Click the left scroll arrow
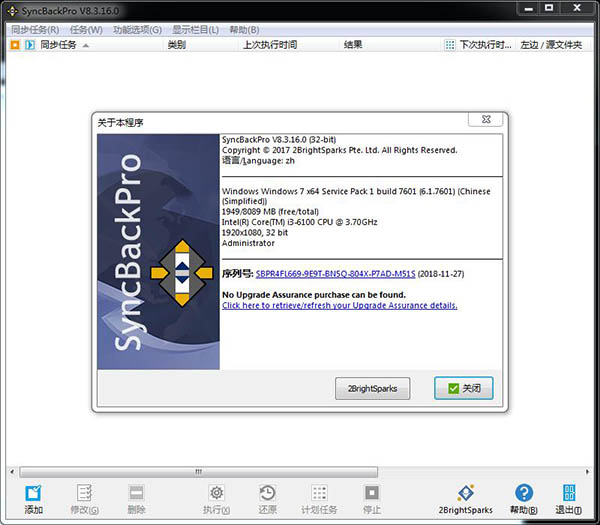Viewport: 600px width, 525px height. [12, 472]
